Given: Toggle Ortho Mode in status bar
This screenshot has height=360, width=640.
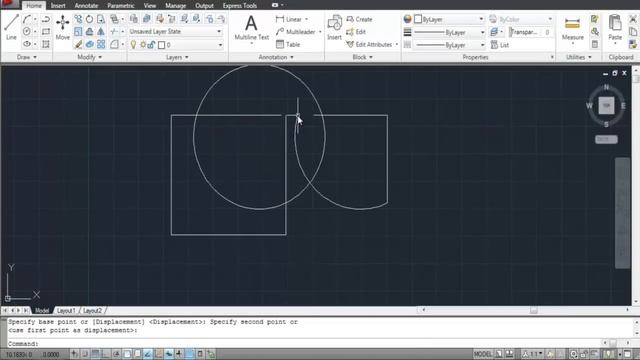Looking at the screenshot, I should click(106, 354).
